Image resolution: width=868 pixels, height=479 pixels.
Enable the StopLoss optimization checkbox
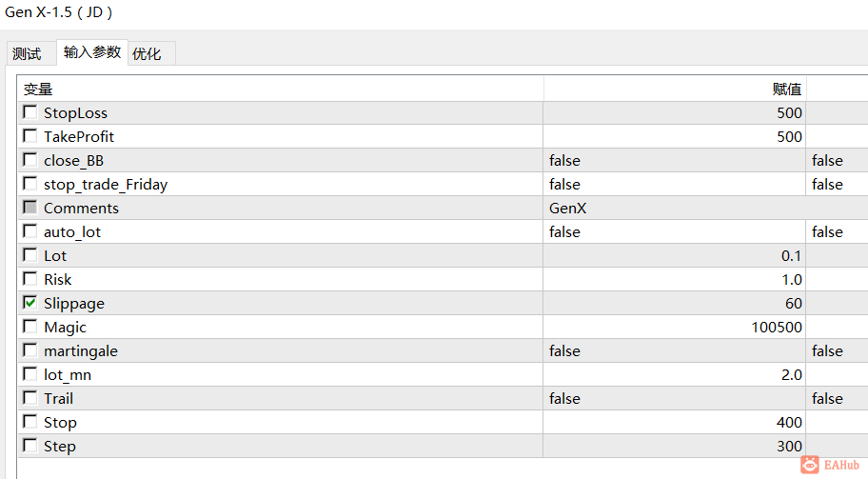pos(30,112)
